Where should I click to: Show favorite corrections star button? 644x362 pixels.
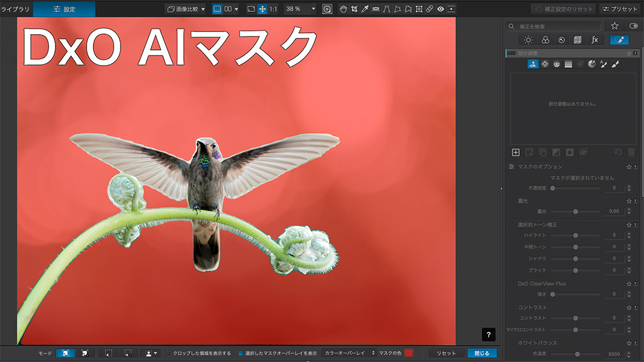[614, 26]
